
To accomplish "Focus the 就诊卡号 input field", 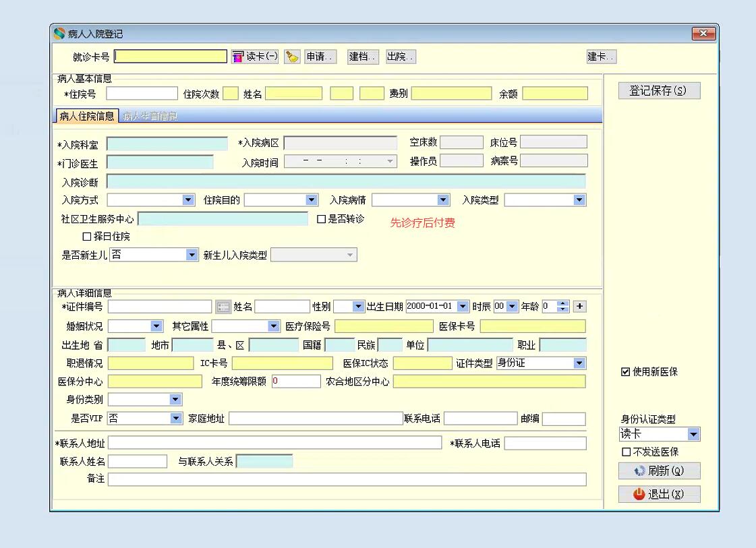I will [x=171, y=57].
